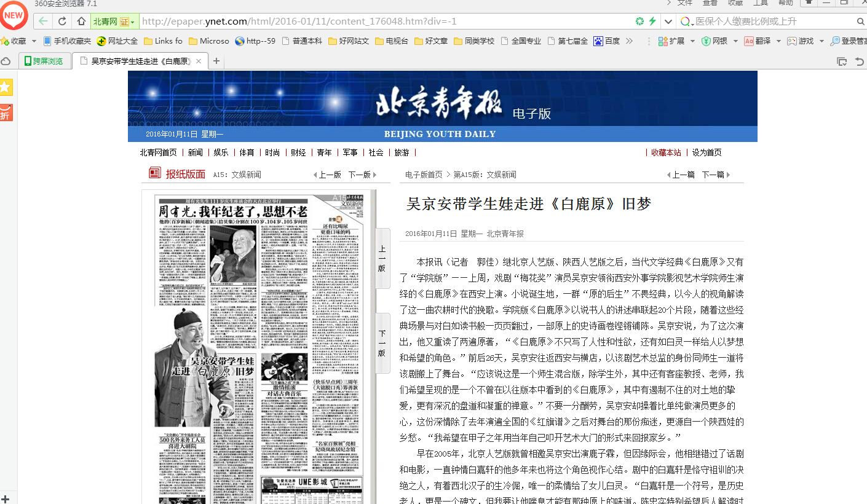Screen dimensions: 867x504
Task: Click the 收藏本站 link
Action: click(667, 152)
